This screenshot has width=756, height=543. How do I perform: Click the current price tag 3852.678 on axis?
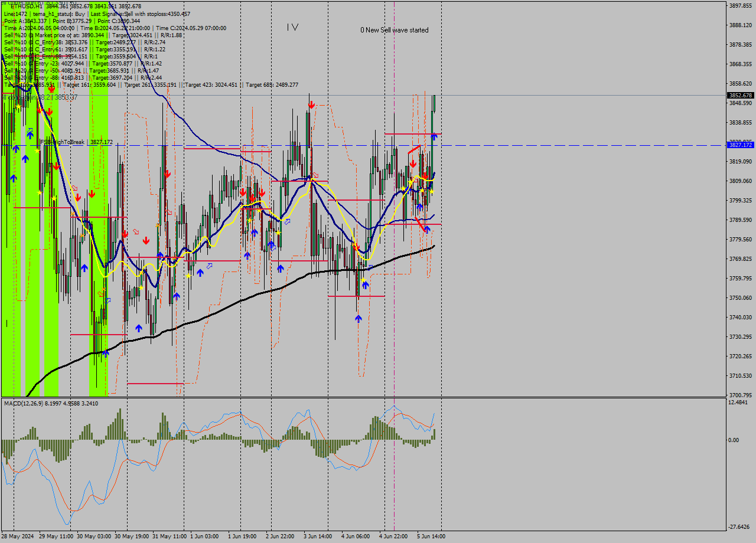[x=740, y=95]
